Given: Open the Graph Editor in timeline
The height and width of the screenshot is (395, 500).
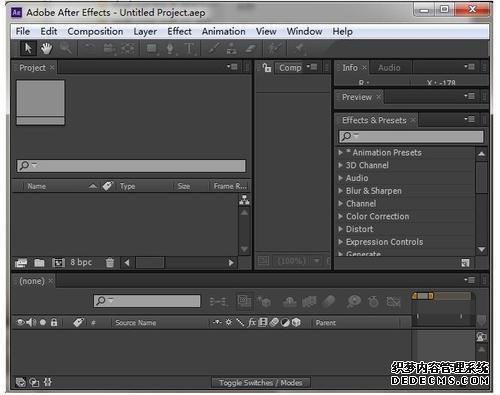Looking at the screenshot, I should [393, 302].
